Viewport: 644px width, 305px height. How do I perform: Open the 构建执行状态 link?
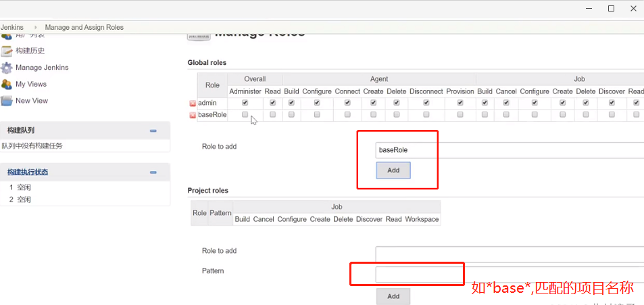point(28,172)
